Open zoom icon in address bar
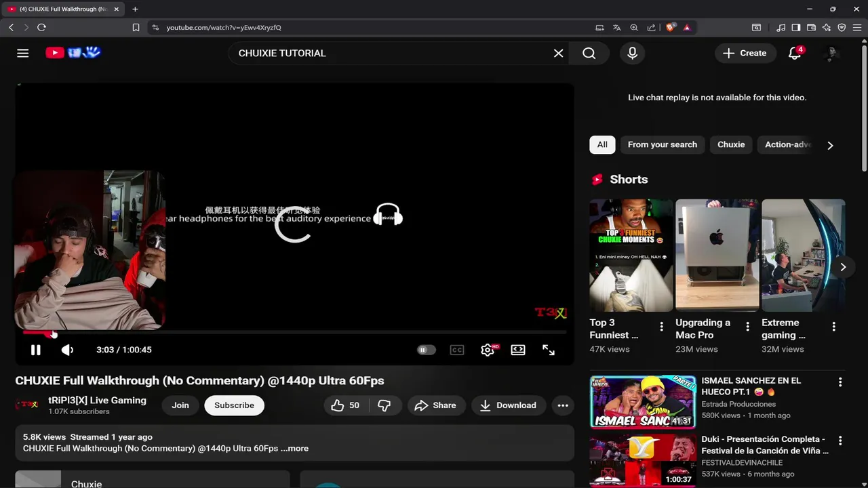 click(x=634, y=28)
